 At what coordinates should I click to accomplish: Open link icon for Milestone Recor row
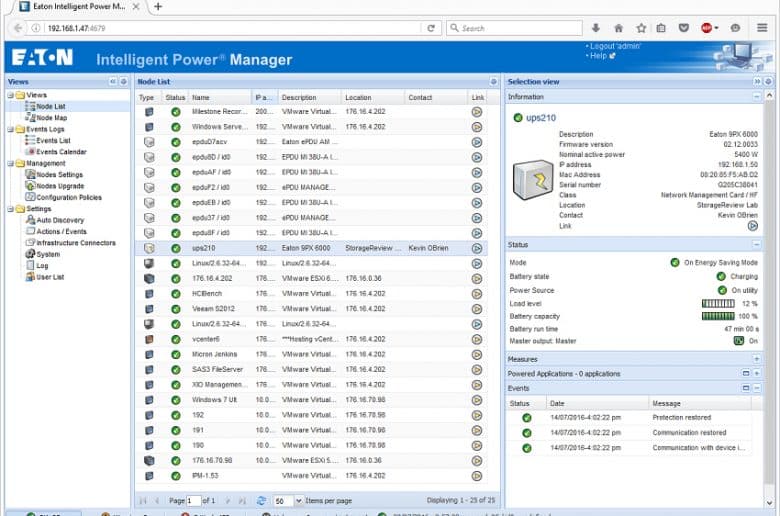pyautogui.click(x=477, y=112)
